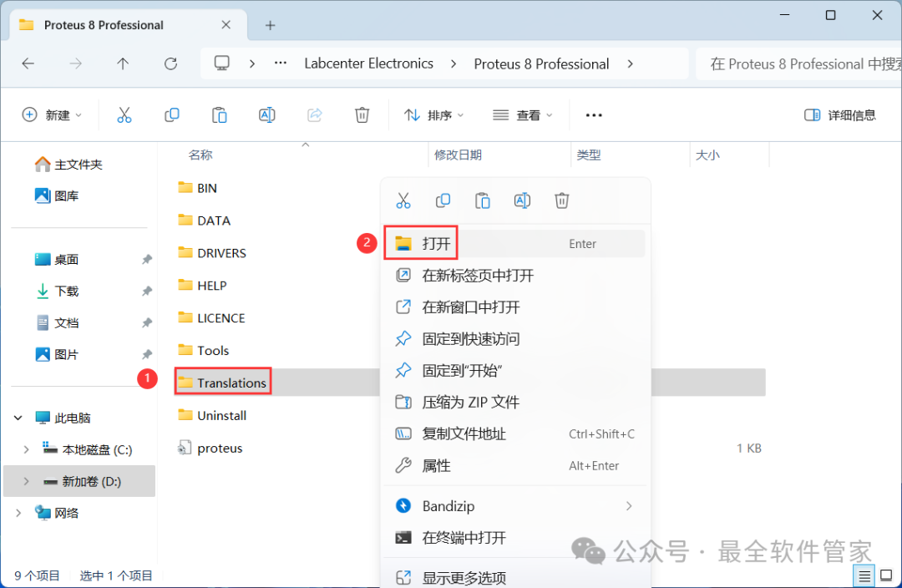Click the delete trash icon in the toolbar
Screen dimensions: 902x588
pos(362,115)
